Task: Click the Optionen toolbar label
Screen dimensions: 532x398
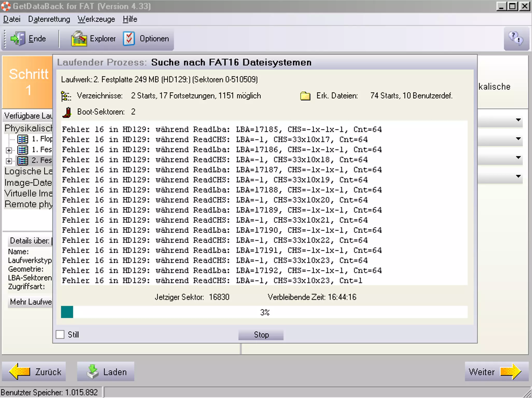Action: pos(154,39)
